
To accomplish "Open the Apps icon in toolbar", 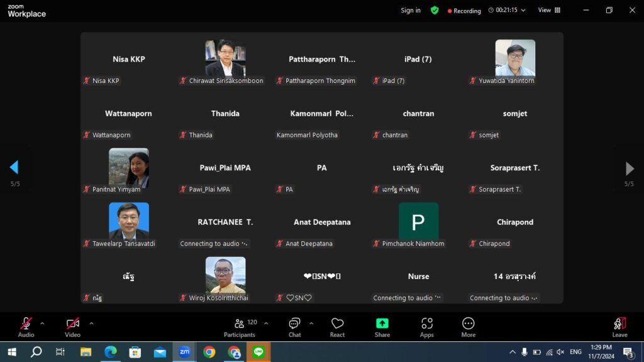I will point(427,327).
